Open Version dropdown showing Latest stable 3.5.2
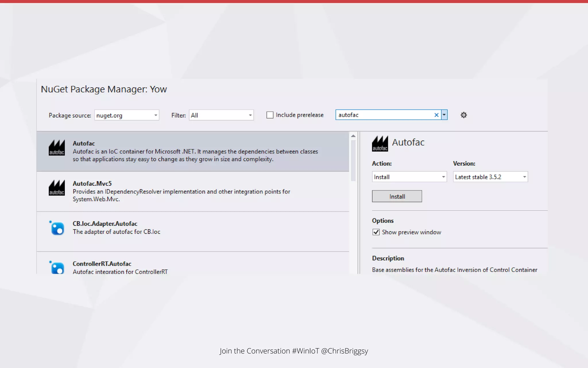Viewport: 588px width, 368px height. (x=490, y=177)
